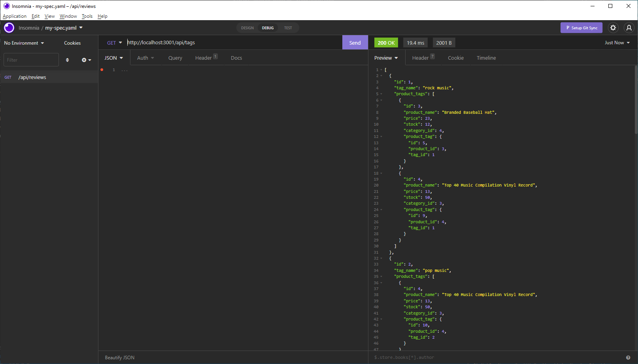Open the No Environment dropdown
The width and height of the screenshot is (638, 364).
[24, 43]
